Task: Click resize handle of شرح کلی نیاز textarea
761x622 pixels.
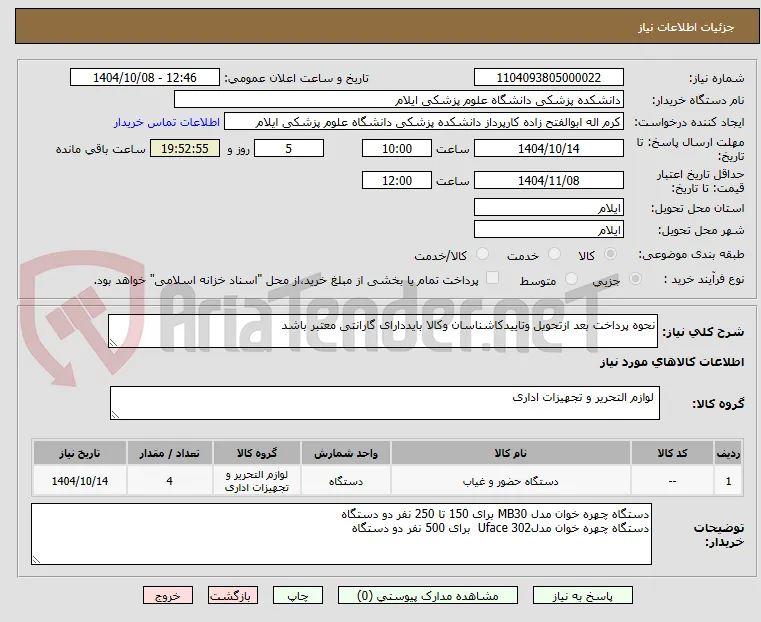Action: tap(113, 343)
